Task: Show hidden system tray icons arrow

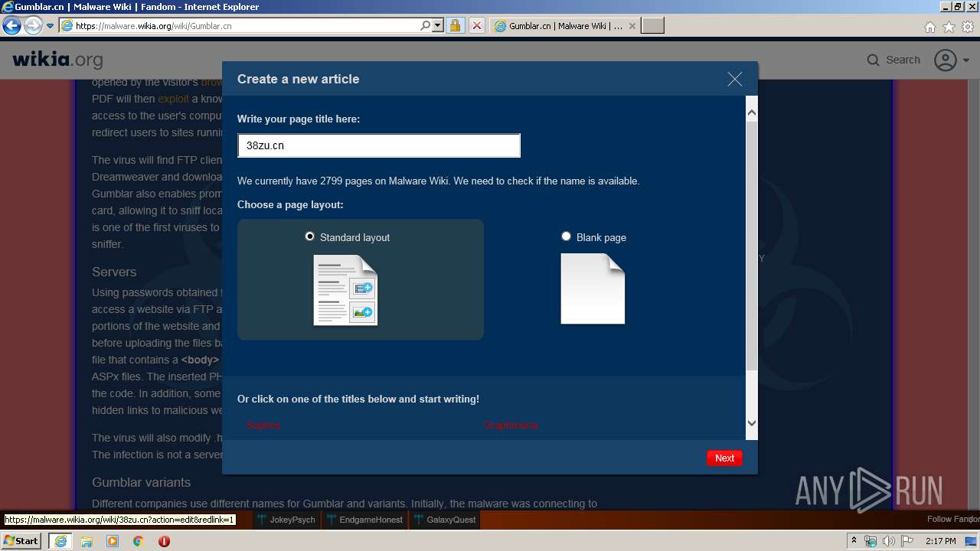Action: coord(854,541)
